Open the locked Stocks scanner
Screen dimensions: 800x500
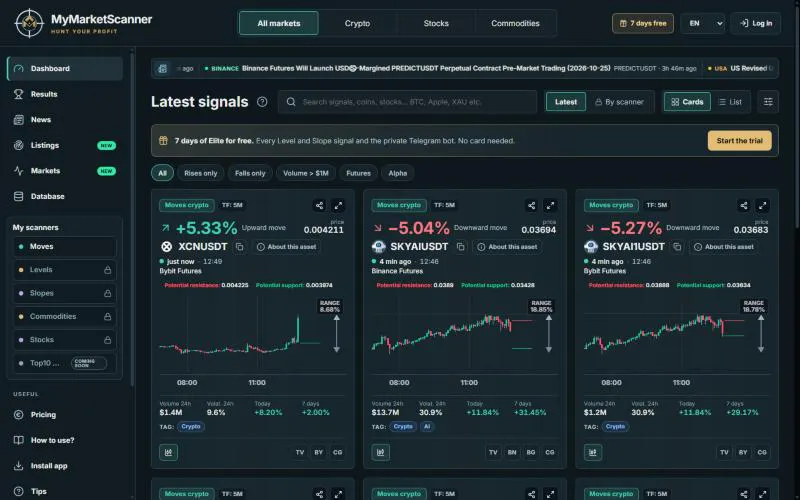click(x=65, y=340)
